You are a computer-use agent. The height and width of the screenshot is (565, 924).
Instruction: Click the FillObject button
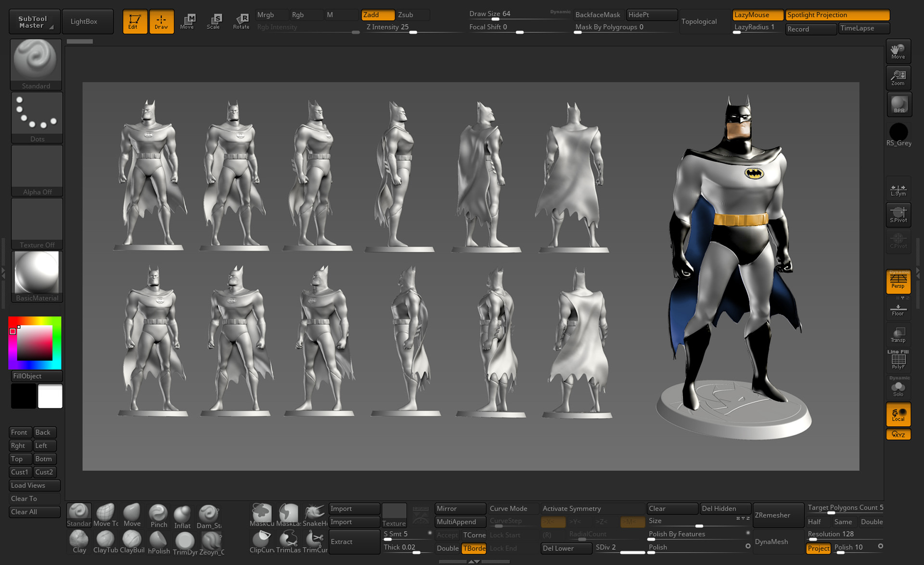click(x=37, y=376)
